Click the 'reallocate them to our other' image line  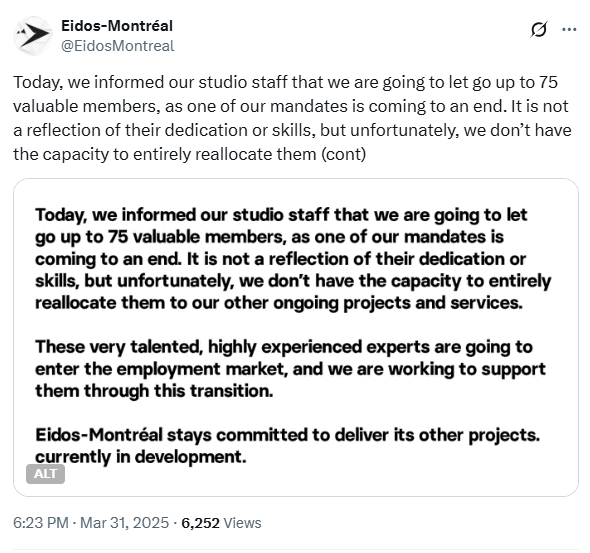[279, 303]
